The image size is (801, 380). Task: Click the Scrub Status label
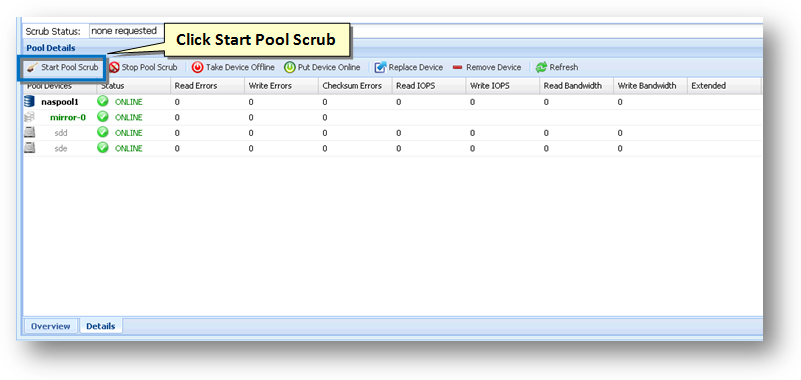(53, 32)
